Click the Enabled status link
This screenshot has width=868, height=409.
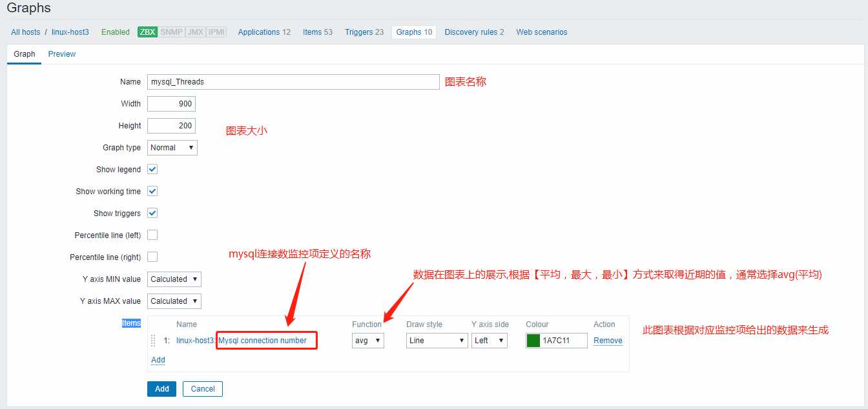click(116, 32)
